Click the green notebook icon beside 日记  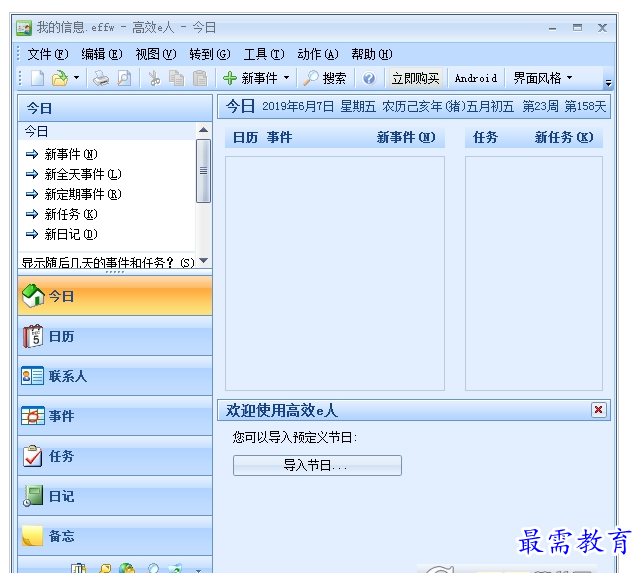coord(33,496)
